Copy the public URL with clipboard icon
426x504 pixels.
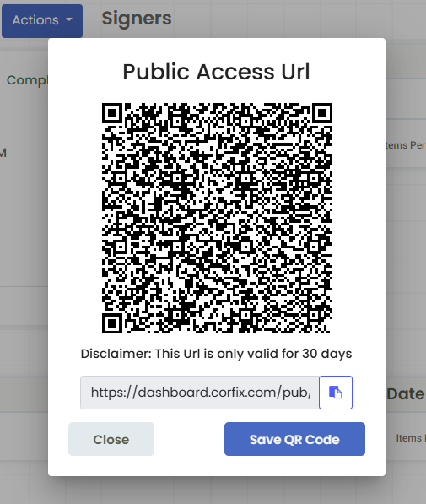[x=336, y=393]
